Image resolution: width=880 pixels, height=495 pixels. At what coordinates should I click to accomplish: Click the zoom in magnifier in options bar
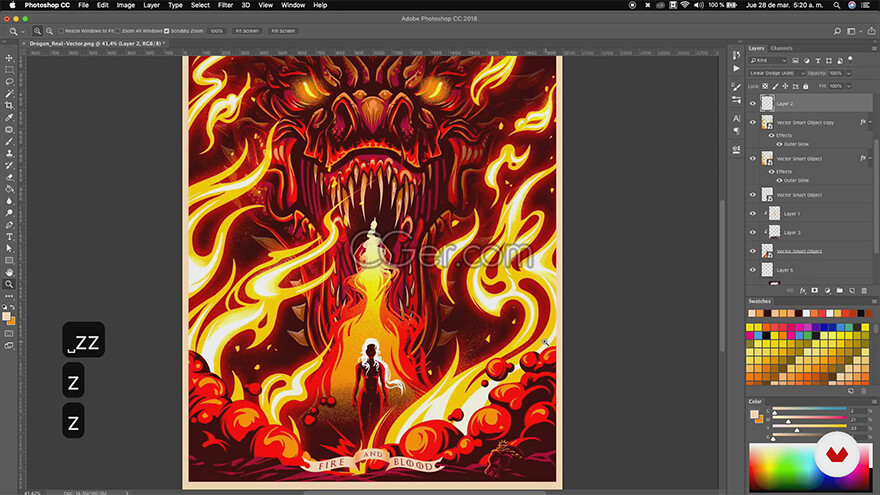coord(37,31)
